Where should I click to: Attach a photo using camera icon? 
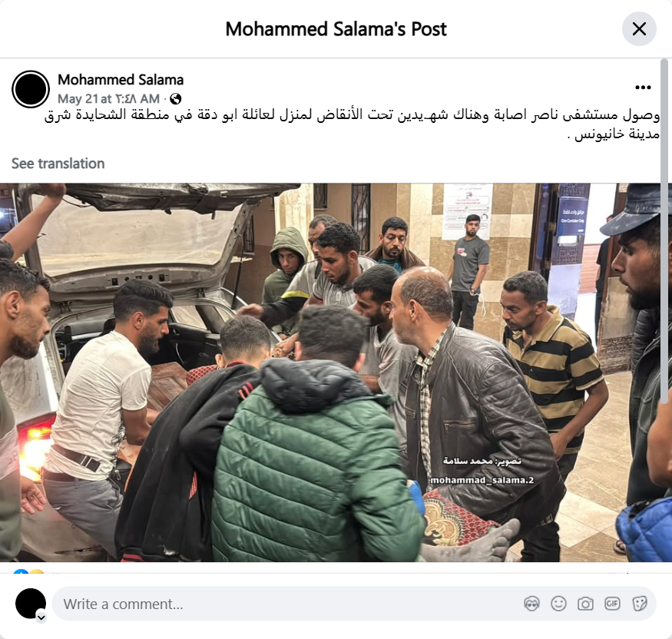tap(585, 604)
